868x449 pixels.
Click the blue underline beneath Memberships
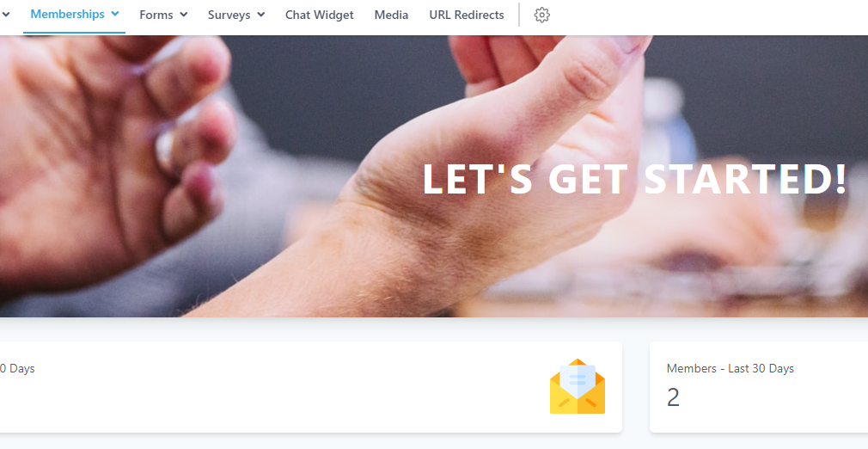coord(74,33)
